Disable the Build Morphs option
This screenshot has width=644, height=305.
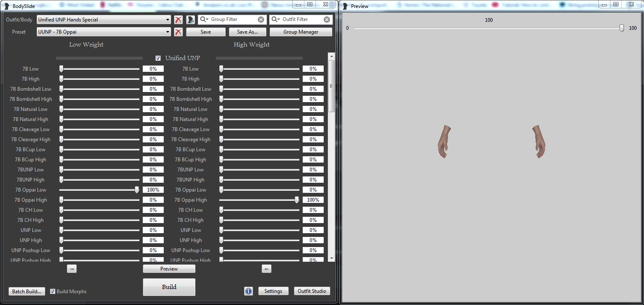(53, 291)
